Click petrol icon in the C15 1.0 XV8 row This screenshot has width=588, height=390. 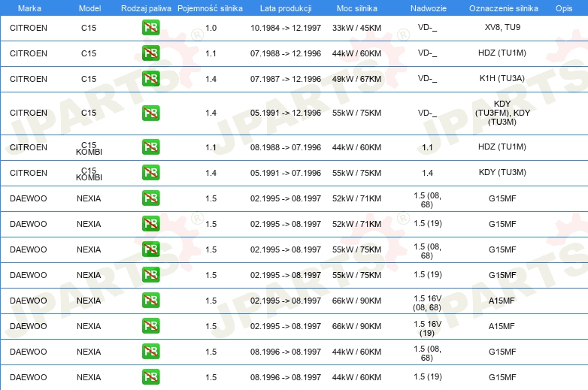click(x=150, y=27)
